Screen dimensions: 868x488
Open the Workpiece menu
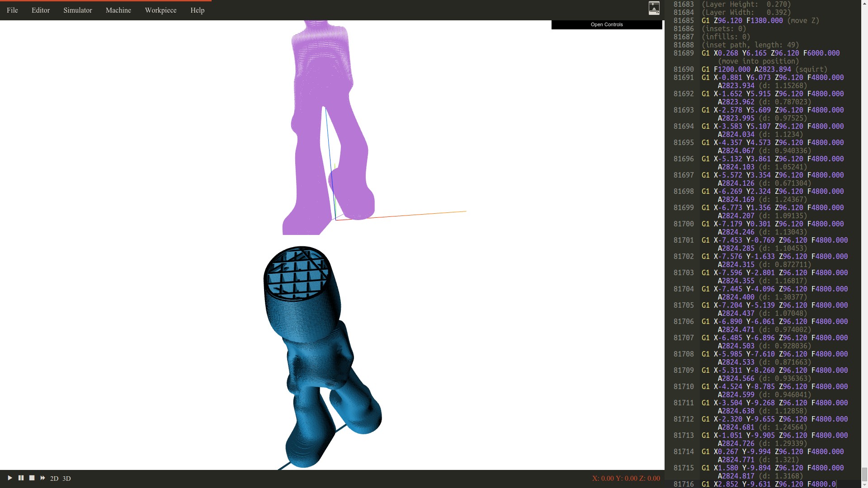pyautogui.click(x=160, y=10)
